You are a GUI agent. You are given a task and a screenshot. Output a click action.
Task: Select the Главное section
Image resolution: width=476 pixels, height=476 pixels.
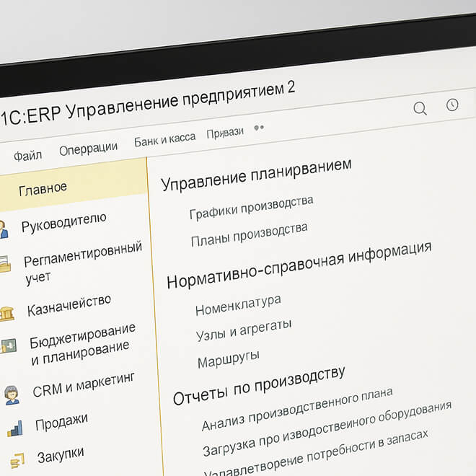(x=73, y=184)
